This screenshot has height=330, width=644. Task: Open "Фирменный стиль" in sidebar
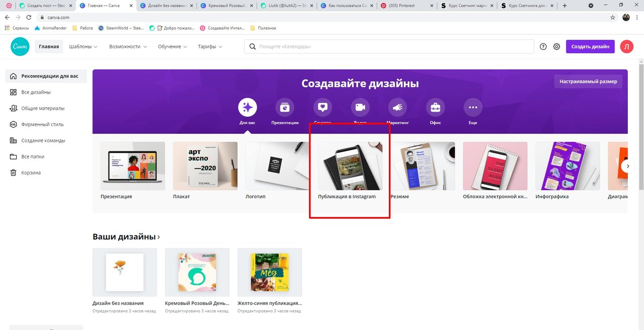46,124
